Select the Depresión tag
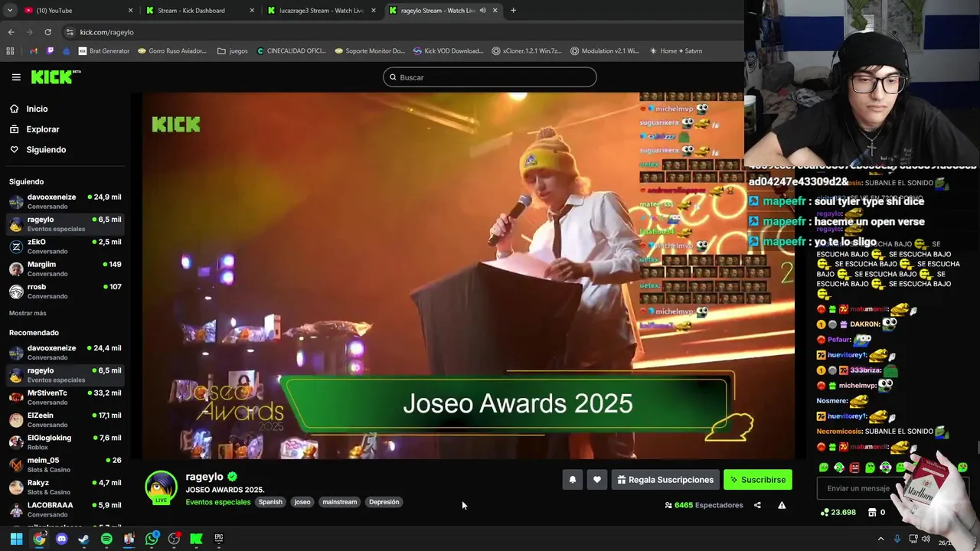980x551 pixels. [384, 502]
